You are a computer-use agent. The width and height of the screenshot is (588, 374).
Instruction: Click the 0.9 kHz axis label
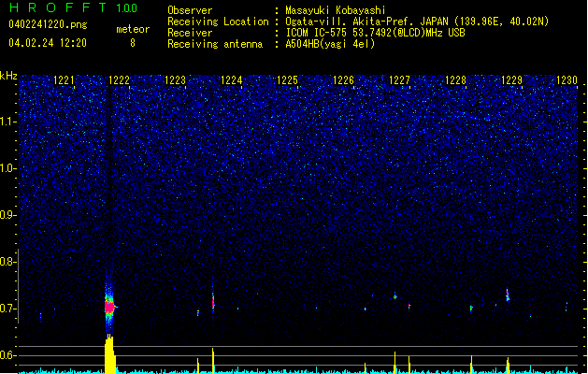pos(7,215)
